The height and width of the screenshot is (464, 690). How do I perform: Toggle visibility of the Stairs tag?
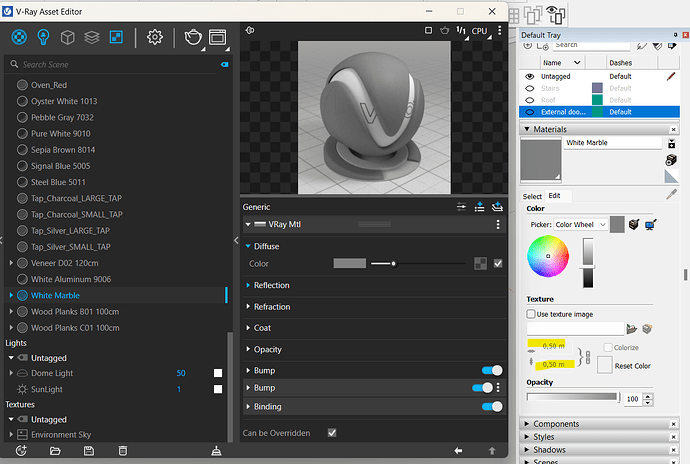tap(530, 88)
